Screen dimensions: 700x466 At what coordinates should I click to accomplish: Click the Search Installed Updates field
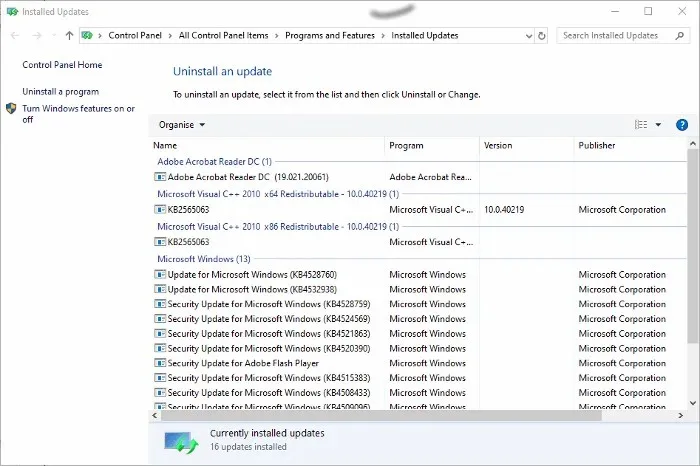pyautogui.click(x=616, y=36)
